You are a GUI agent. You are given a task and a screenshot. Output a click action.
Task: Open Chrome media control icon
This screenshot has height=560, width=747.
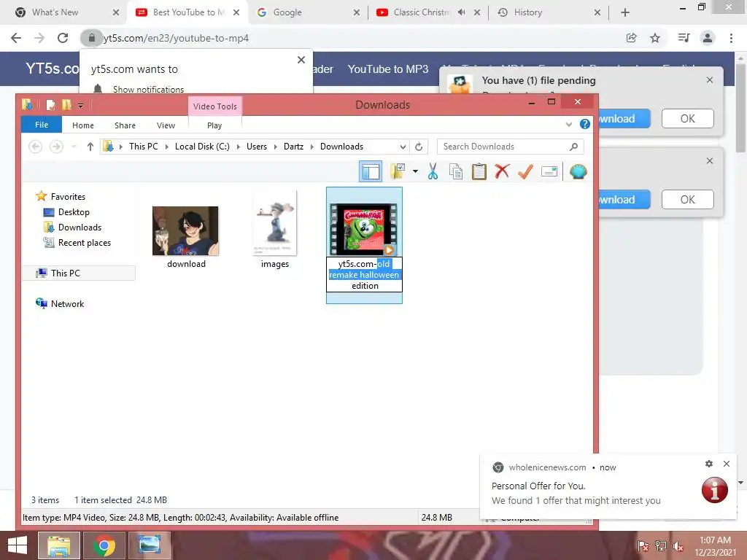point(684,38)
